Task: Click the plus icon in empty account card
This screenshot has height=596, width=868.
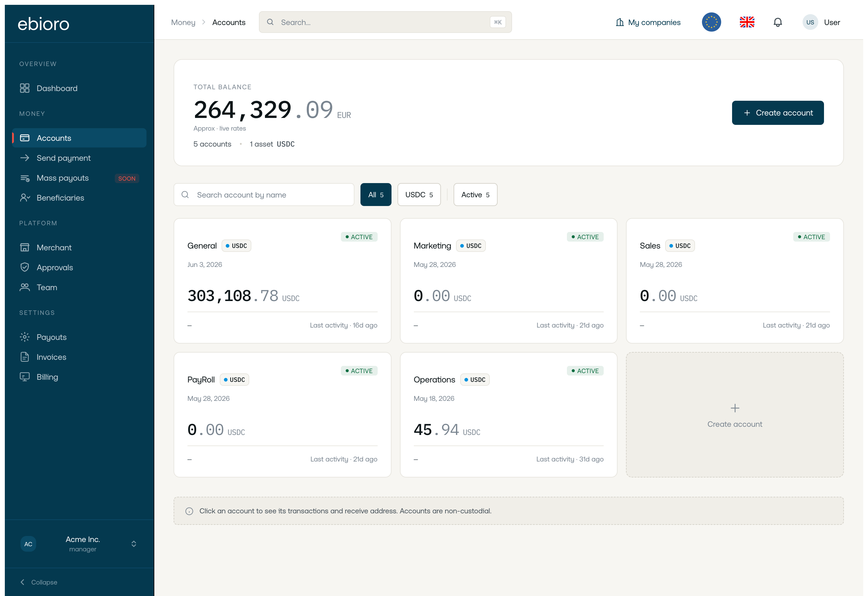Action: (x=735, y=408)
